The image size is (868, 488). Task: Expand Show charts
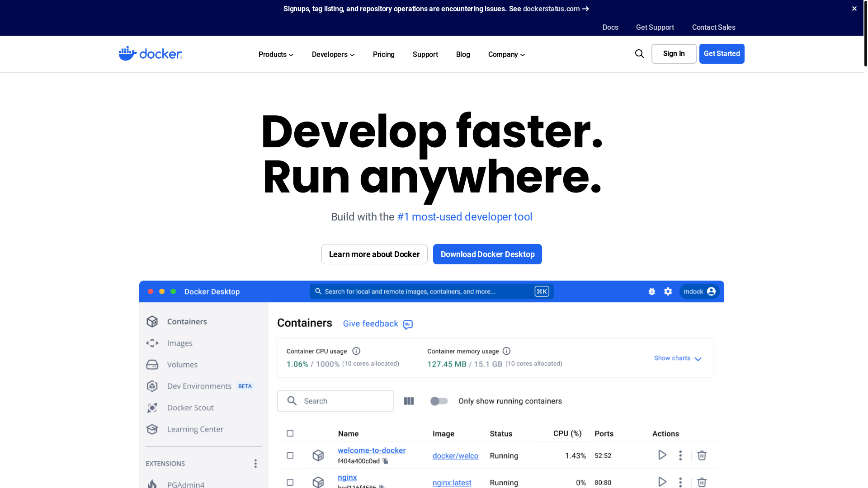(x=678, y=358)
